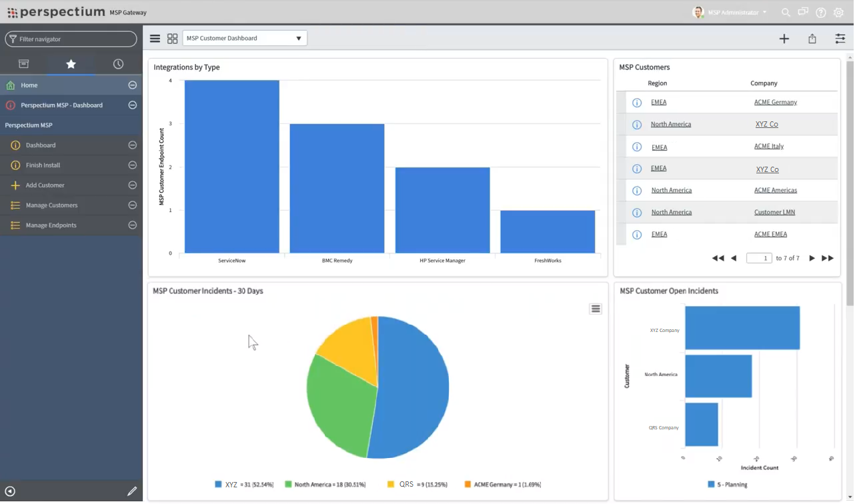
Task: Open the ACME Americas company link
Action: [x=776, y=190]
